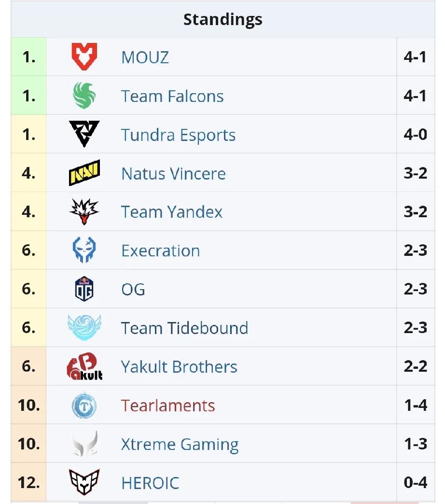Image resolution: width=445 pixels, height=504 pixels.
Task: Go to Tundra Esports team page
Action: (x=178, y=135)
